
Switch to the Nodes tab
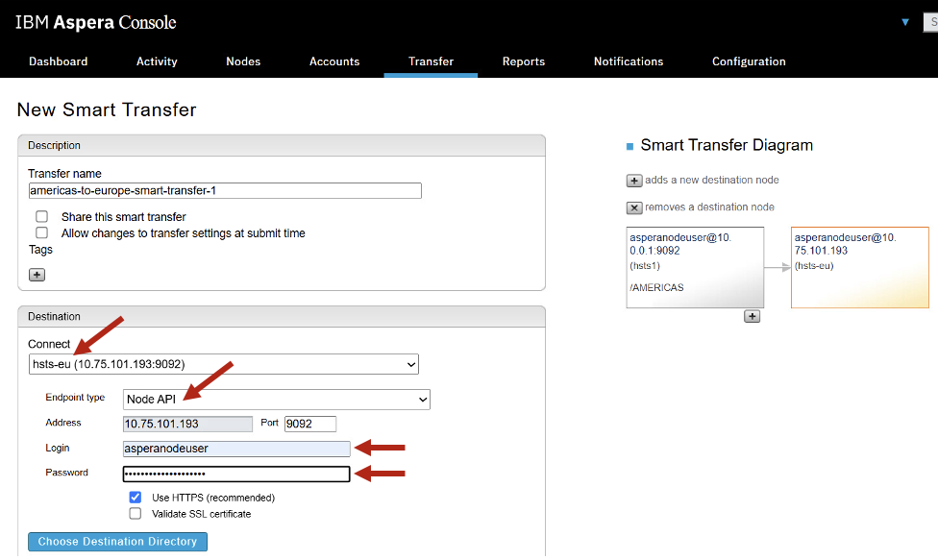243,61
